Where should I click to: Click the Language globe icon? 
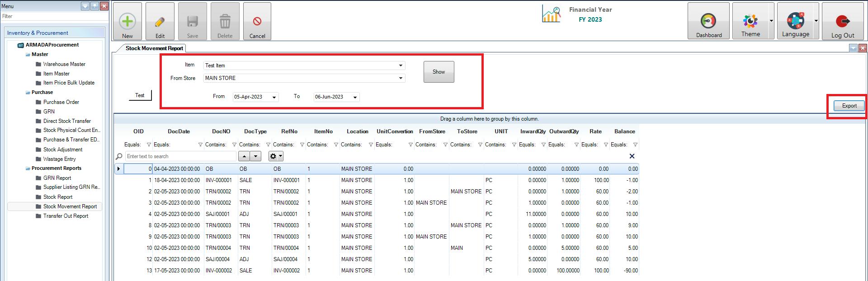tap(795, 21)
